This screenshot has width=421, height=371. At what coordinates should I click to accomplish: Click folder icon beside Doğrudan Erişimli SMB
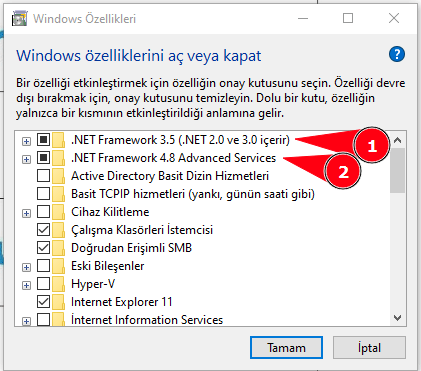(58, 248)
